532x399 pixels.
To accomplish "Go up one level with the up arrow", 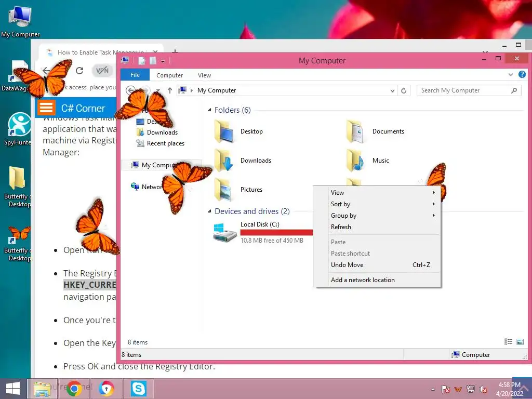I will (170, 90).
